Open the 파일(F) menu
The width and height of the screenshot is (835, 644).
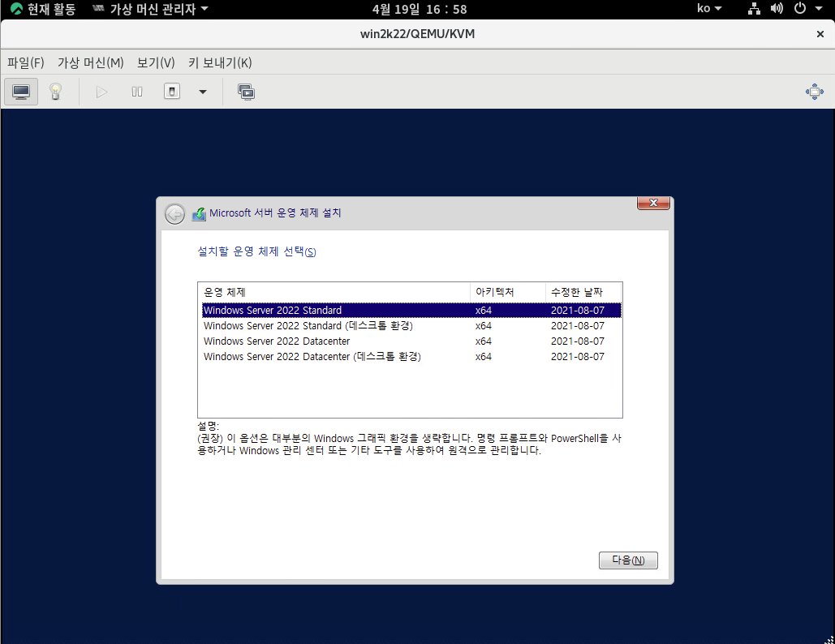26,62
